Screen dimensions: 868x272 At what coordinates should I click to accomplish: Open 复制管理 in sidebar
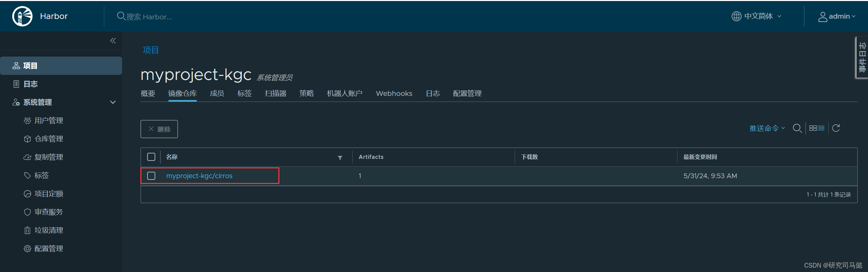pyautogui.click(x=49, y=157)
